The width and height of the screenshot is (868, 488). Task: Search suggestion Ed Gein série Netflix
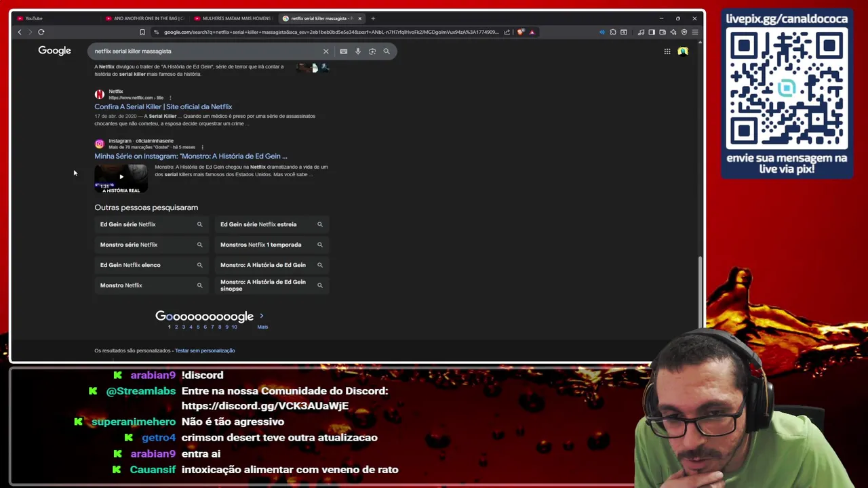[151, 224]
